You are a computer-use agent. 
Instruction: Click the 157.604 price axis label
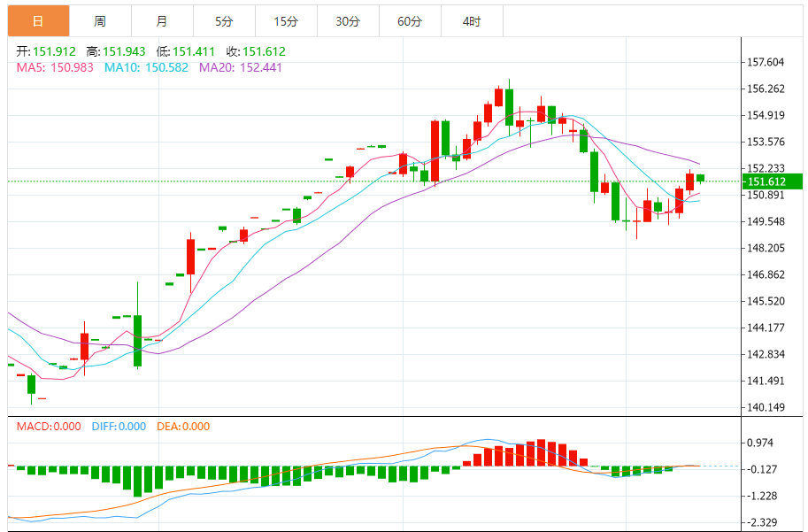point(766,62)
